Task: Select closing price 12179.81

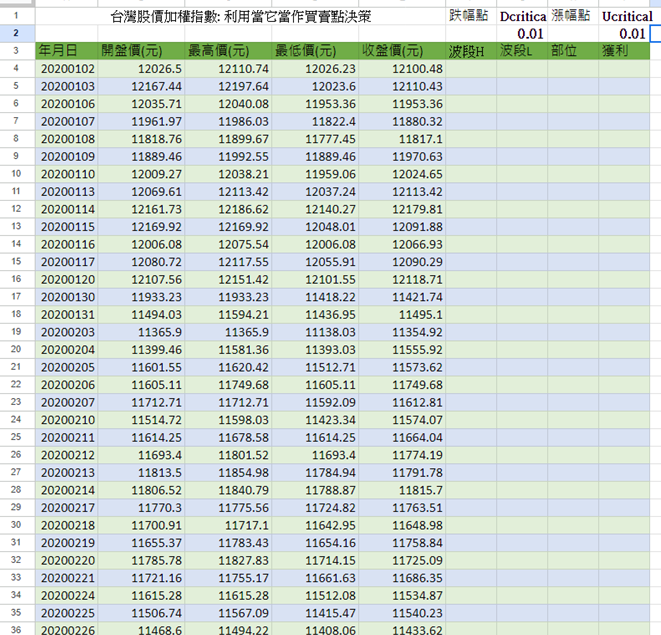Action: click(402, 209)
